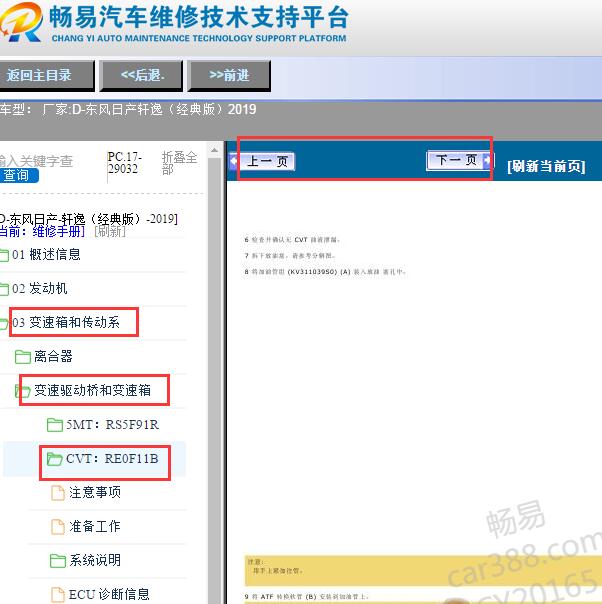This screenshot has height=604, width=602.
Task: Click the 刷新 link beside 维修手册
Action: click(x=110, y=231)
